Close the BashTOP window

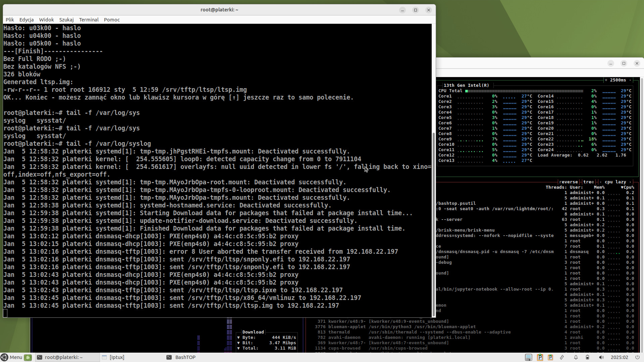tap(637, 63)
